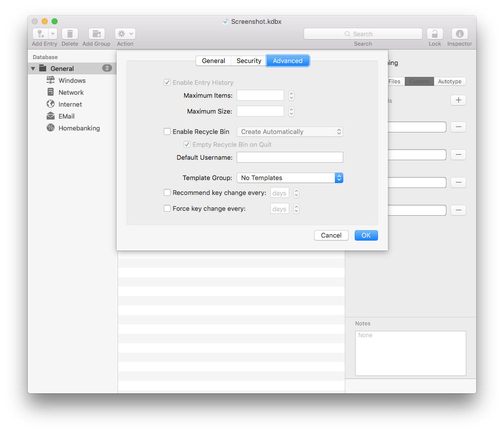Click the Maximum Items stepper
This screenshot has width=504, height=433.
click(292, 95)
